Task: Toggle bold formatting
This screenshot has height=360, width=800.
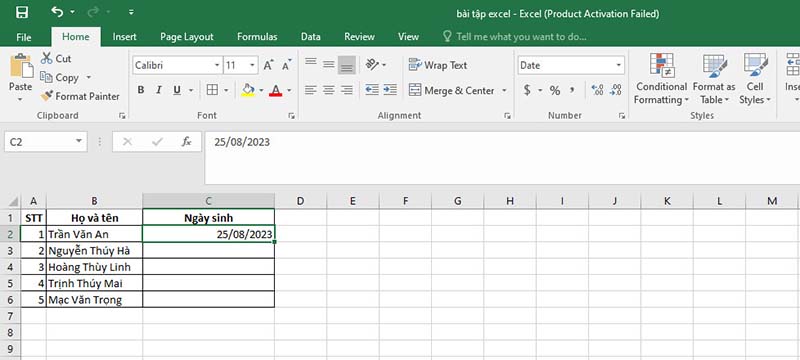Action: point(141,90)
